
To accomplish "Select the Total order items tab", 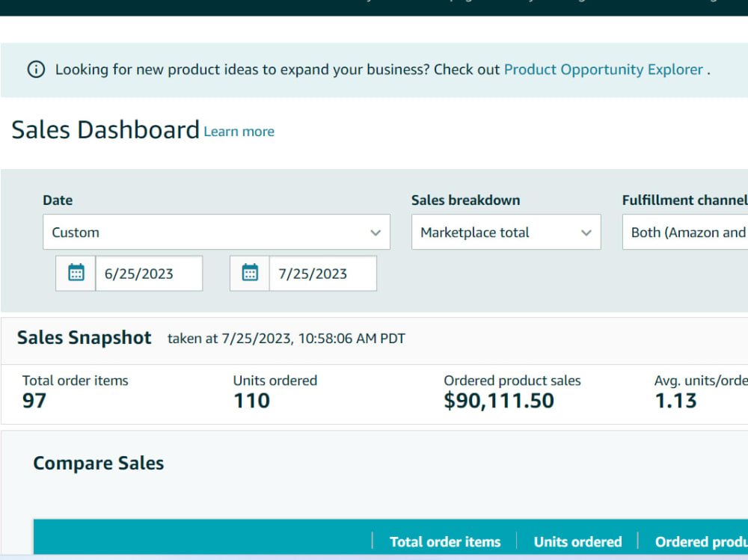I will 445,542.
